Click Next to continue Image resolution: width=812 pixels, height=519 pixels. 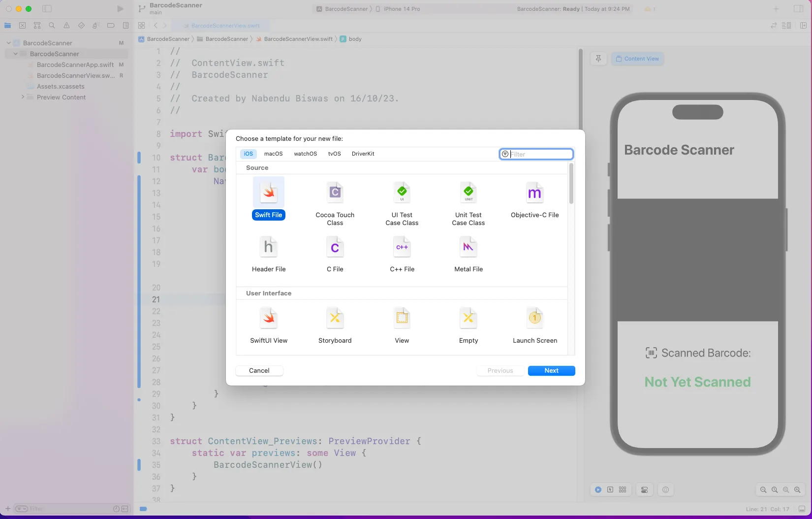(x=552, y=371)
